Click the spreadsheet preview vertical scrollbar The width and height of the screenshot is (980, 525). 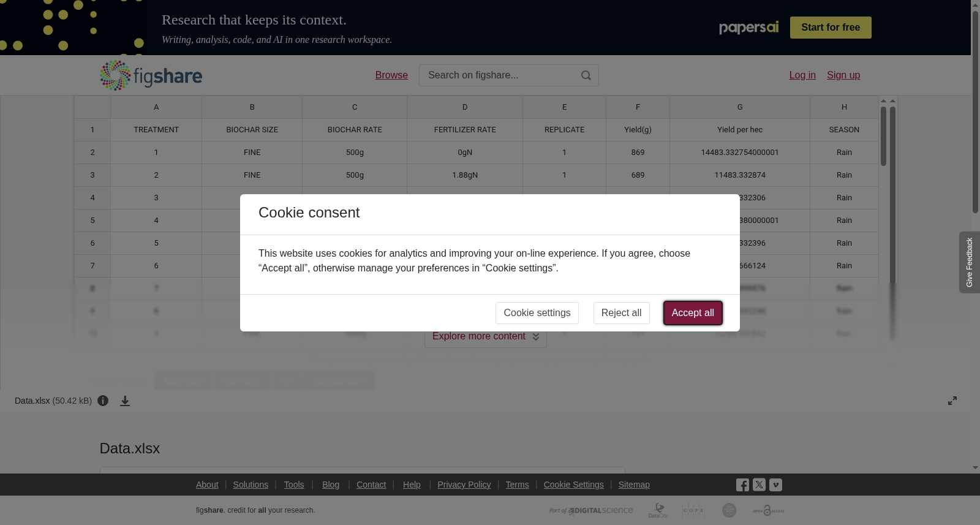pos(883,136)
